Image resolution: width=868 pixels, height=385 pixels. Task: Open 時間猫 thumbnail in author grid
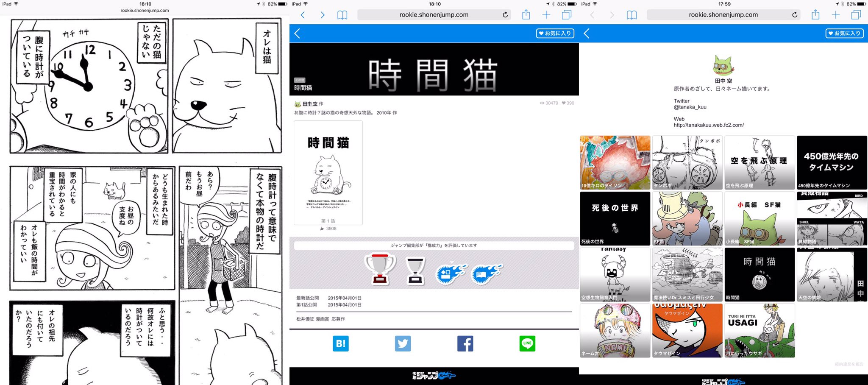pos(760,274)
